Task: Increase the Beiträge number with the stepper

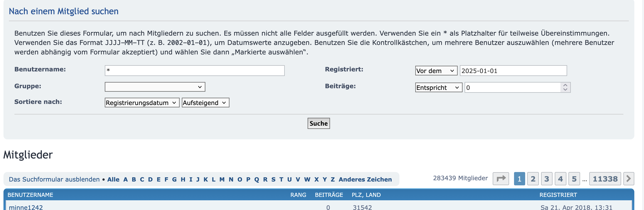Action: tap(565, 85)
